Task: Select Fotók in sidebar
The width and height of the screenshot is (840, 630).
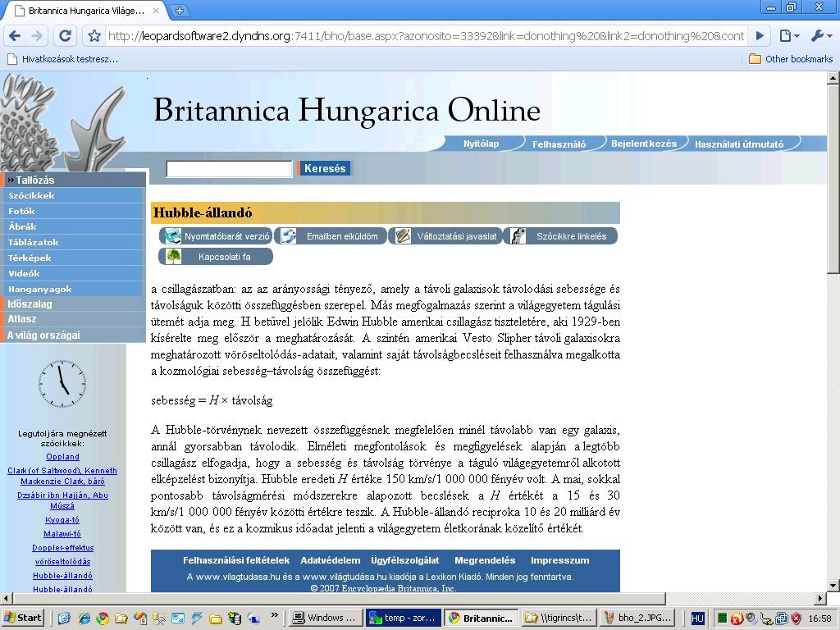Action: (73, 211)
